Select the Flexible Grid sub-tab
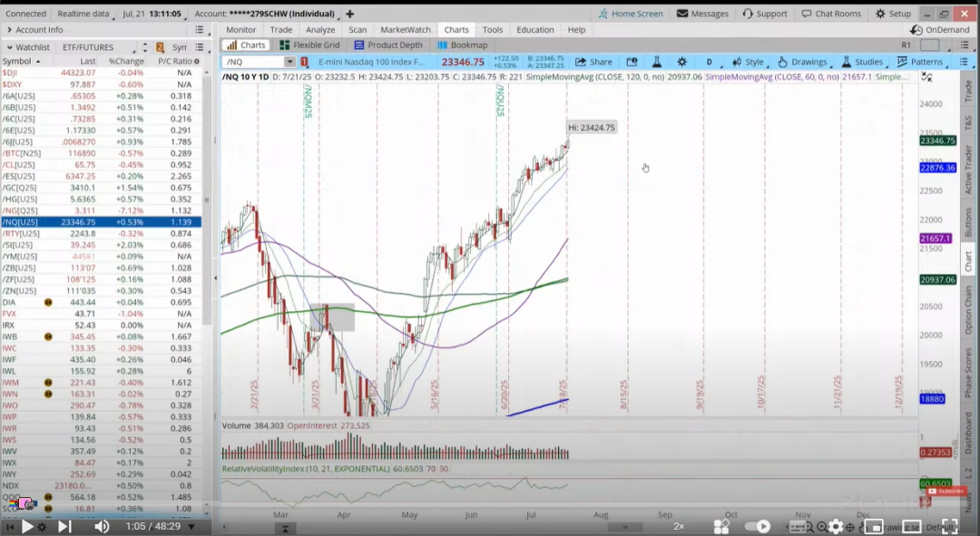Image resolution: width=980 pixels, height=536 pixels. [310, 45]
